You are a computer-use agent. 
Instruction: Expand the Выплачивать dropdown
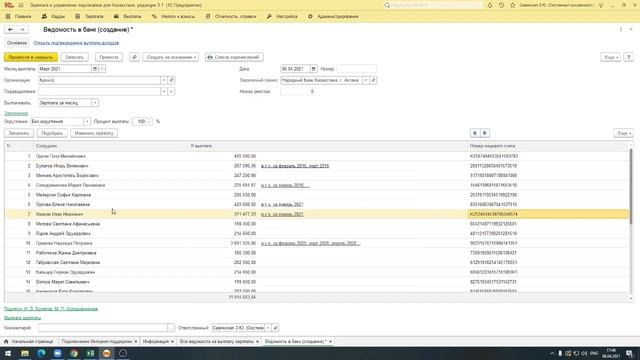[x=95, y=103]
